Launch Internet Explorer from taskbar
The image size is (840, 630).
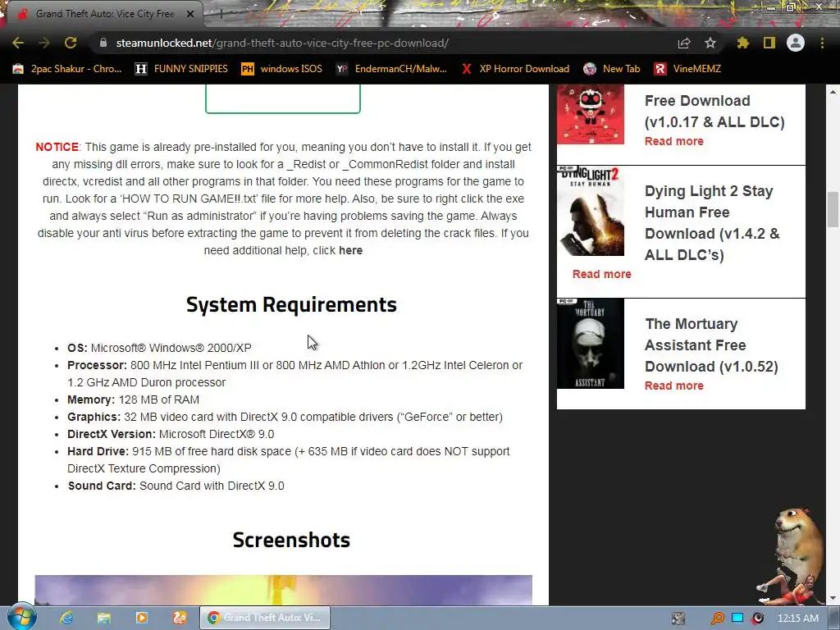[66, 618]
